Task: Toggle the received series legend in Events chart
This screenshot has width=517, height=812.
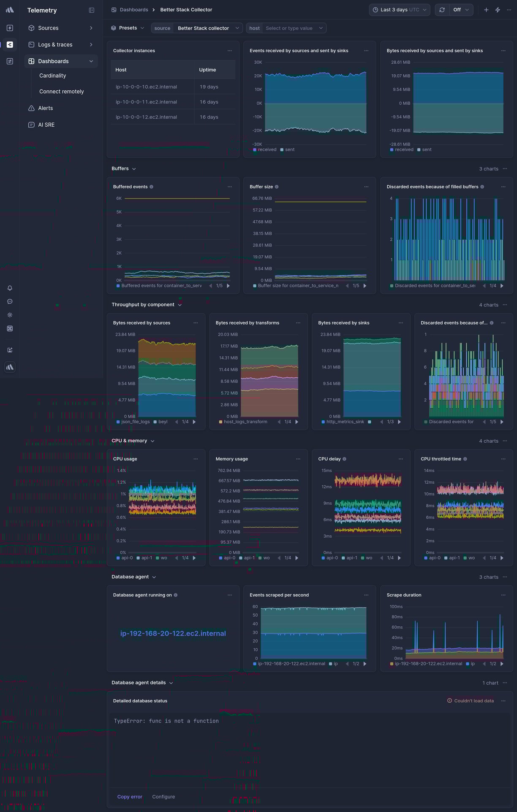Action: pos(265,149)
